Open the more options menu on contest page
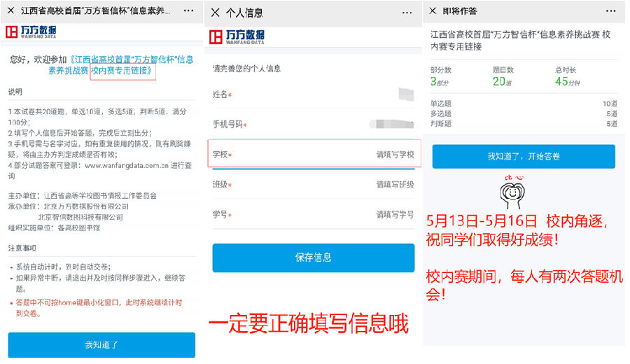This screenshot has height=364, width=630. point(188,10)
